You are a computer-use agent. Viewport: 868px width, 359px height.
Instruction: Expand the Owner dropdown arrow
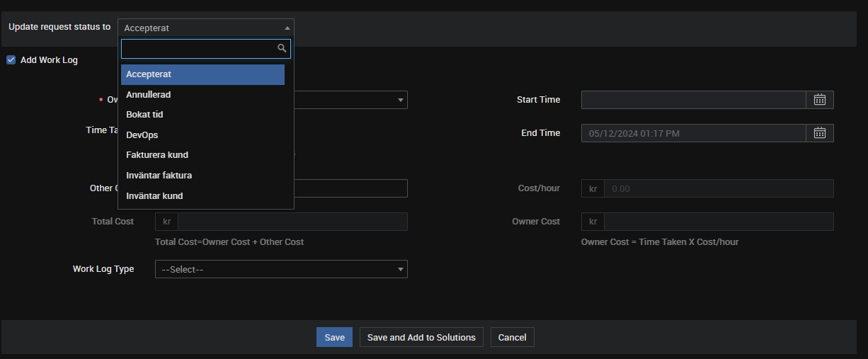[401, 100]
